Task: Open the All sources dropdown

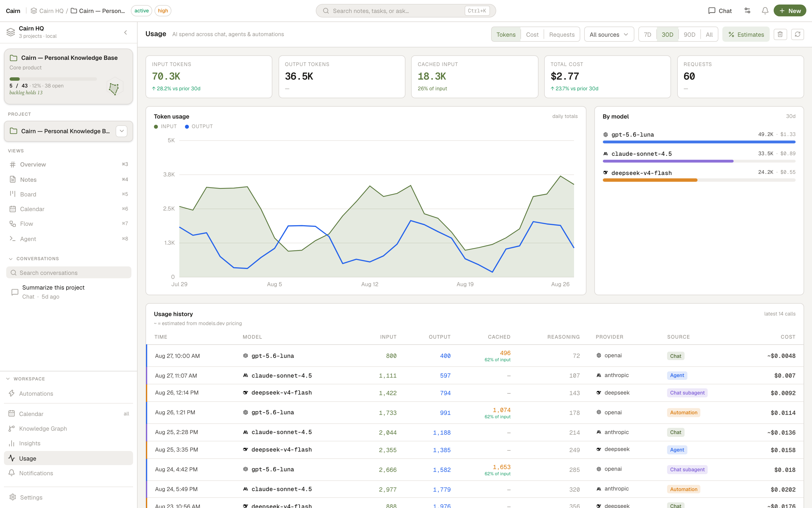Action: coord(609,34)
